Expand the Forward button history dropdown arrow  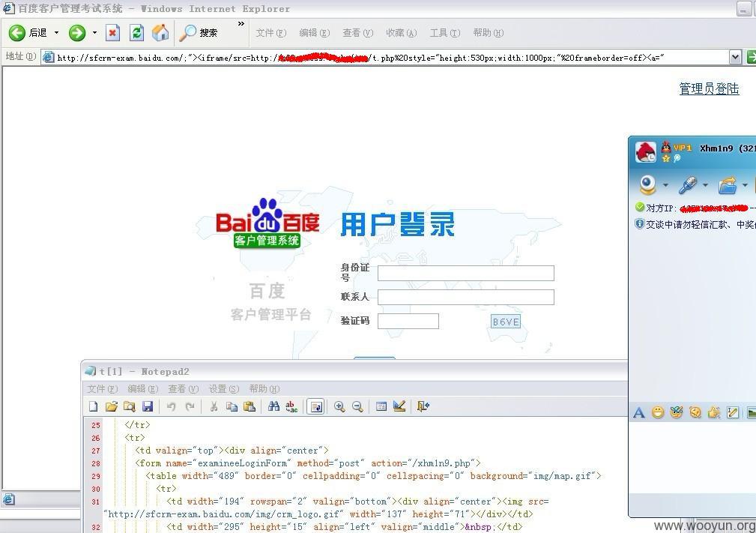pos(94,33)
